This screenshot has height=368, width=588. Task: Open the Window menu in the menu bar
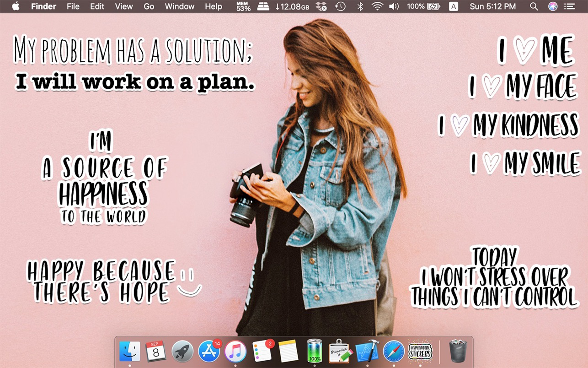coord(179,6)
